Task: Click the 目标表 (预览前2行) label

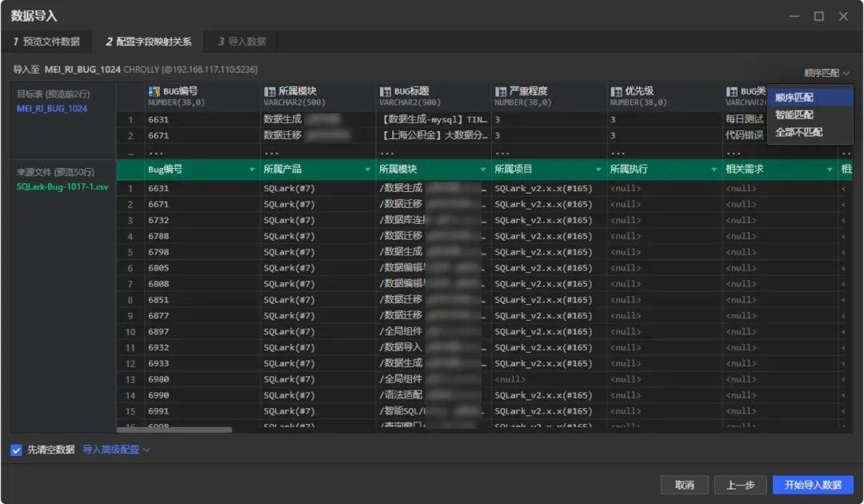Action: [x=54, y=94]
